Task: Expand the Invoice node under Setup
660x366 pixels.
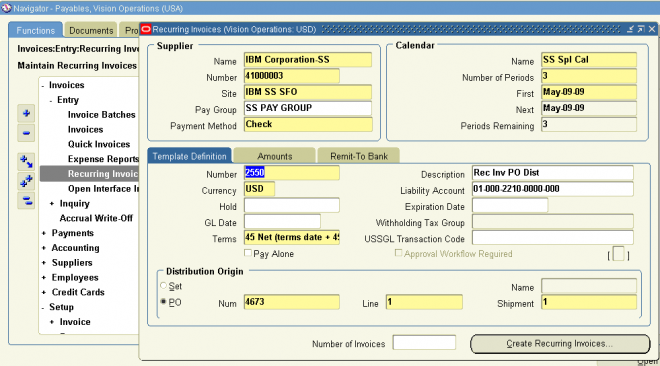Action: point(52,322)
